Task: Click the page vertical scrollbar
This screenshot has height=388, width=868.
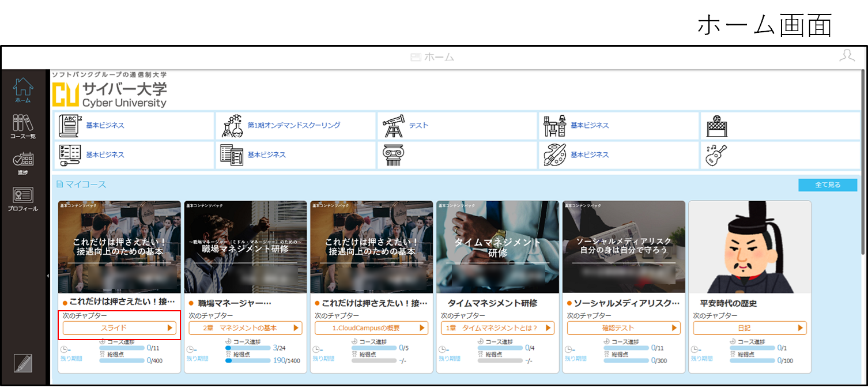Action: [x=863, y=161]
